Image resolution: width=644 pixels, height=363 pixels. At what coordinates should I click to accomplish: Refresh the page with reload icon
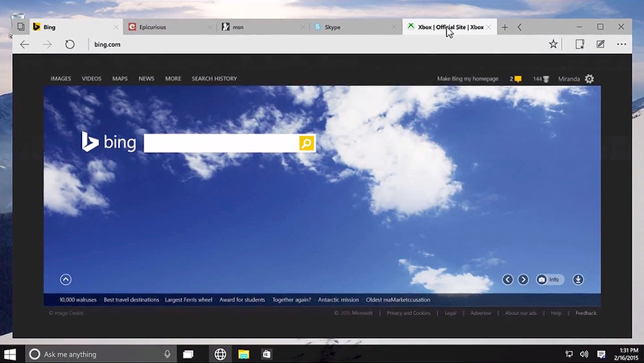coord(70,44)
